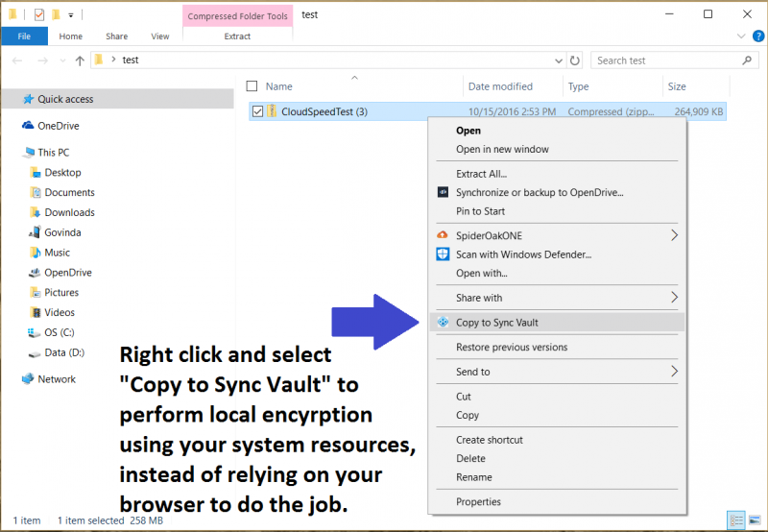The width and height of the screenshot is (768, 532).
Task: Click the Videos folder icon
Action: tap(36, 312)
